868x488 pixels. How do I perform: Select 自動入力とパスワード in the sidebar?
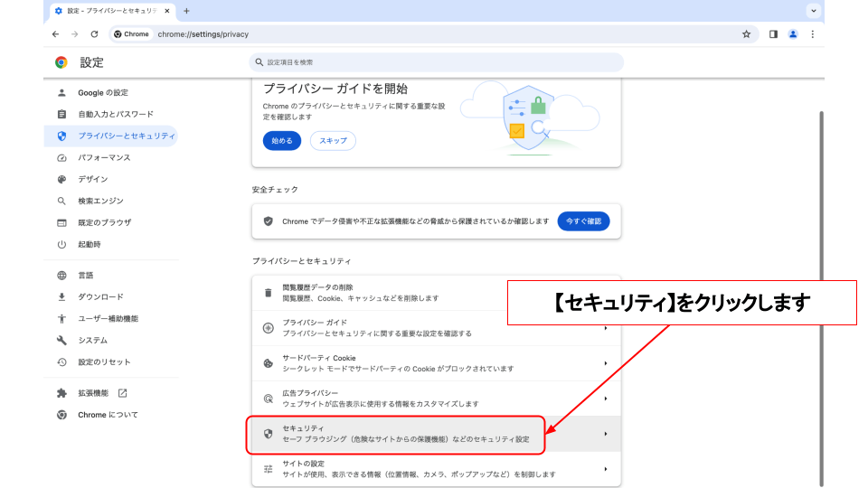click(115, 114)
